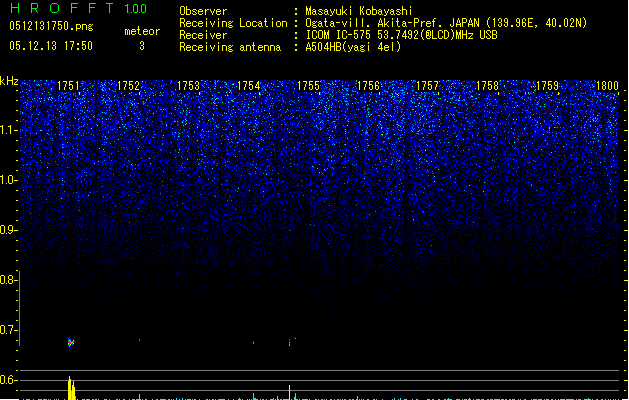Click the HROFFT 1.0.0 title text
629x400 pixels.
[79, 8]
